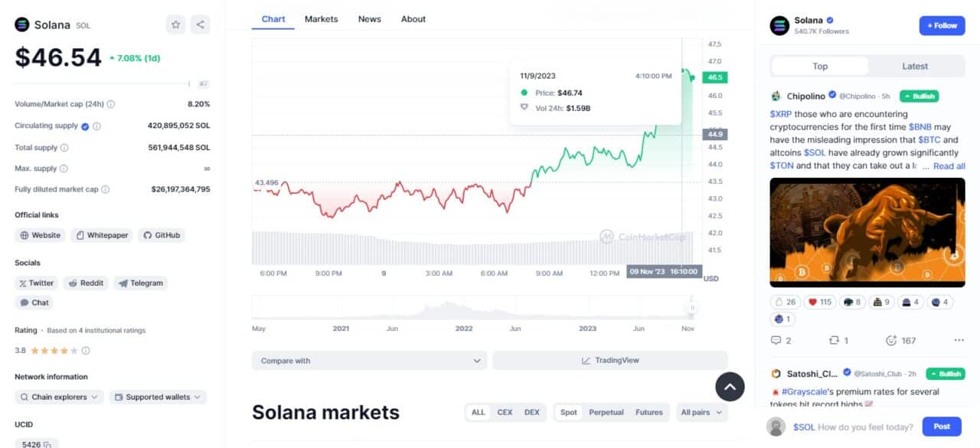The height and width of the screenshot is (448, 980).
Task: Switch feed to Latest posts
Action: pyautogui.click(x=915, y=67)
